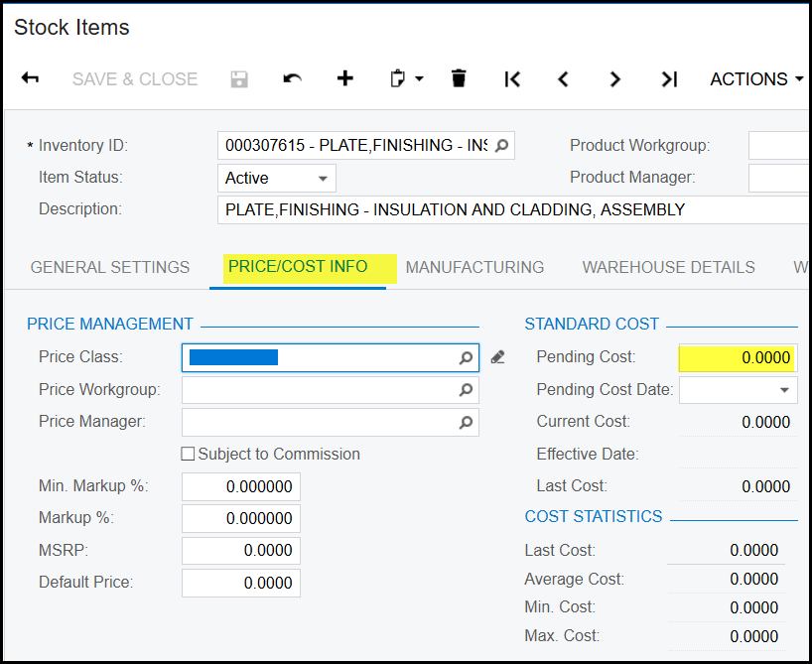Click the undo icon in toolbar
This screenshot has height=664, width=812.
click(292, 79)
